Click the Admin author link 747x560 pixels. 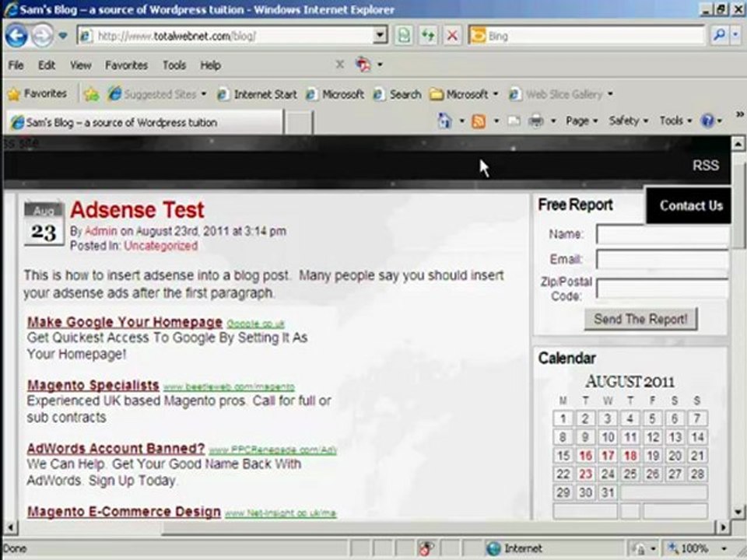[100, 231]
